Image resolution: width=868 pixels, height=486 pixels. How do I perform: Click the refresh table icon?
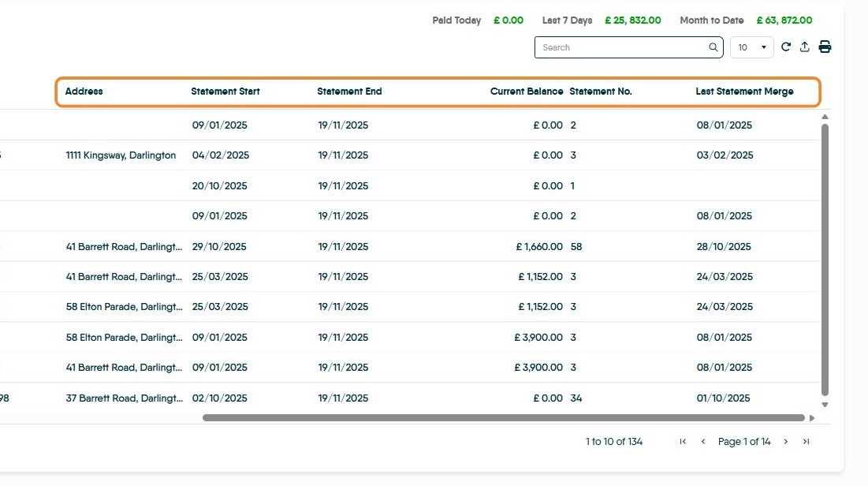click(786, 47)
